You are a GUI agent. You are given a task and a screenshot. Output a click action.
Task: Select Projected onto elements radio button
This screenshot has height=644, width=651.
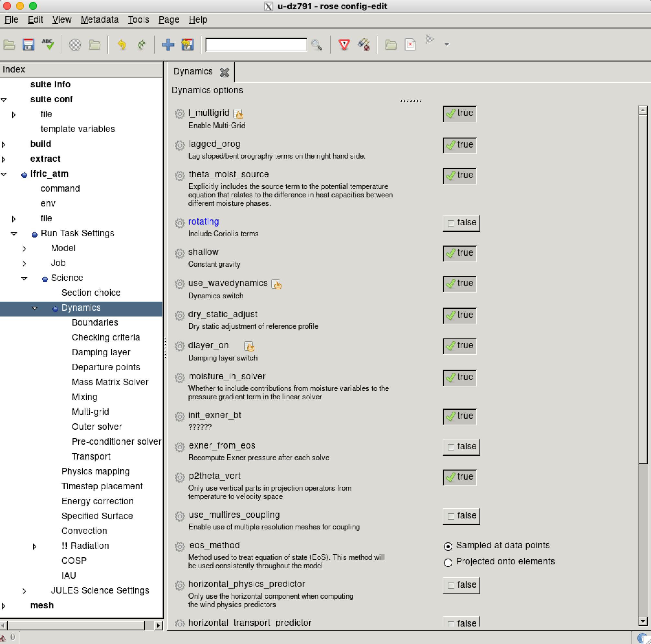[448, 562]
